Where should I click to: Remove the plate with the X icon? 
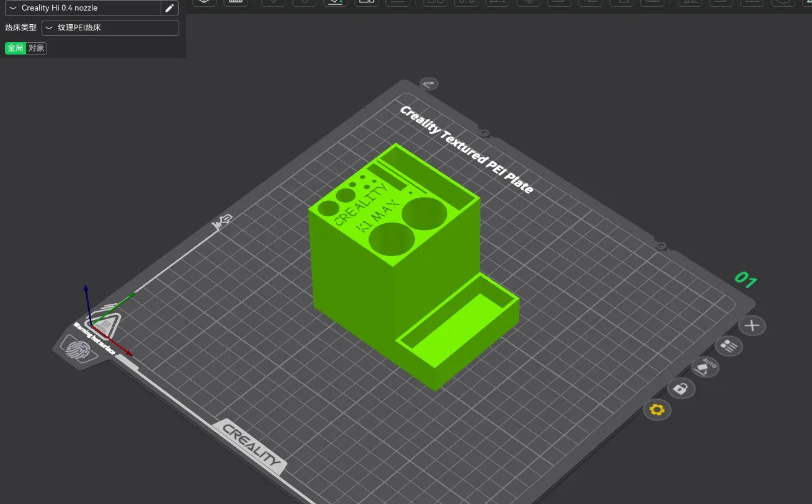(x=752, y=325)
